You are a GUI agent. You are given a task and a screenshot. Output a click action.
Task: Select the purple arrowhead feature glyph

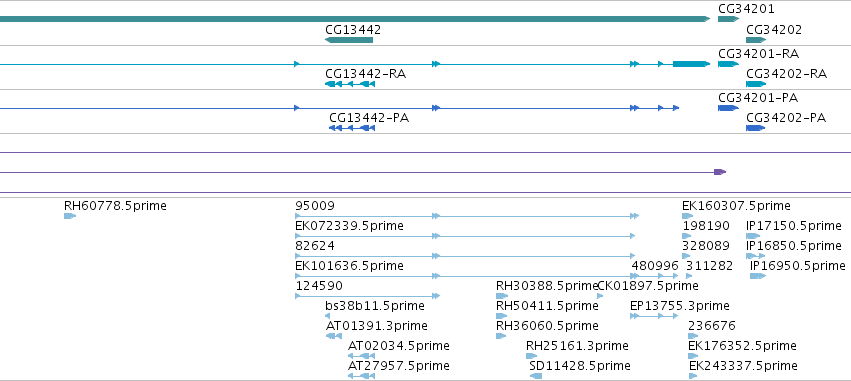(x=720, y=172)
